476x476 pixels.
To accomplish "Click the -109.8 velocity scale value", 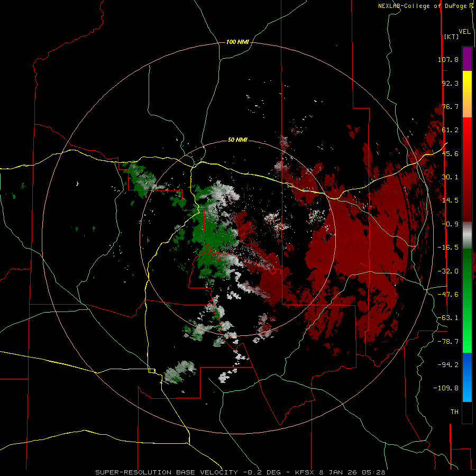I will [x=446, y=388].
